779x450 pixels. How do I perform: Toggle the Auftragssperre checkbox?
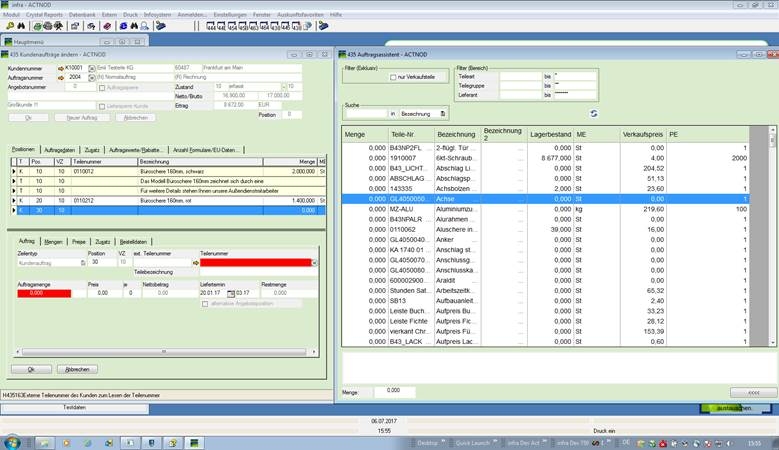click(x=101, y=87)
